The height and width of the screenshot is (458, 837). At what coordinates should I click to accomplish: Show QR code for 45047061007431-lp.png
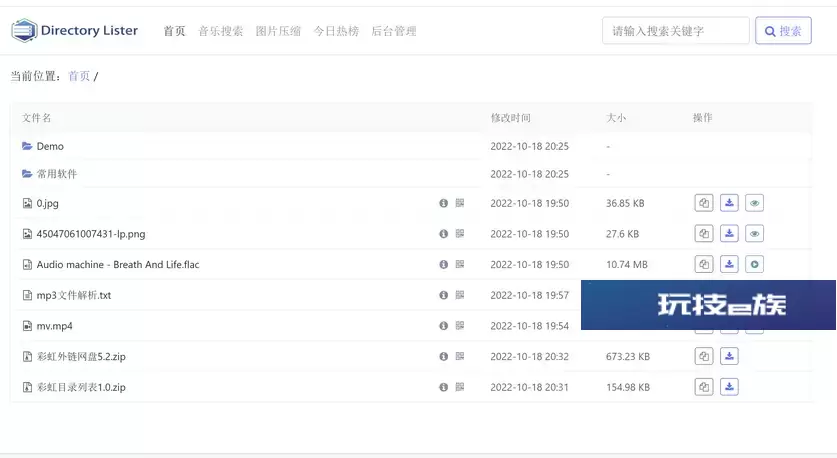[x=460, y=233]
